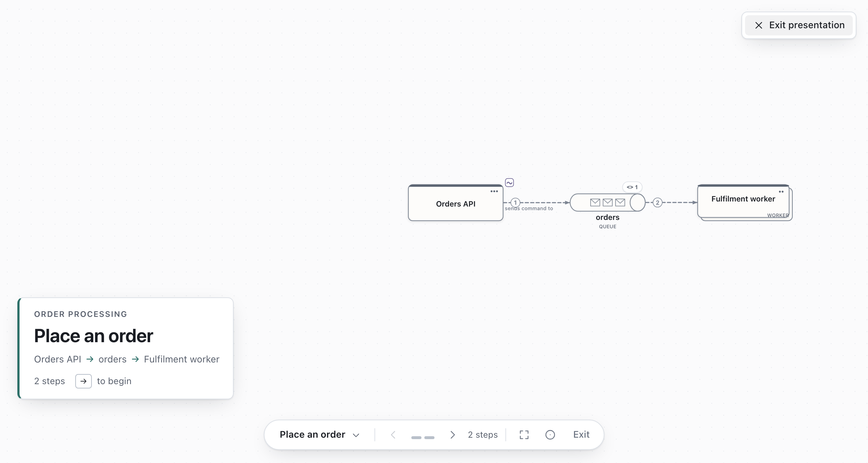Click the X icon in Exit presentation
868x463 pixels.
pyautogui.click(x=759, y=25)
